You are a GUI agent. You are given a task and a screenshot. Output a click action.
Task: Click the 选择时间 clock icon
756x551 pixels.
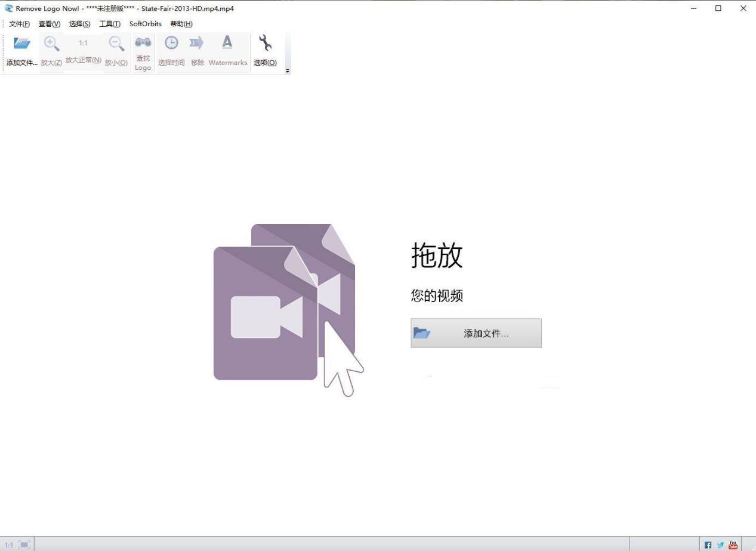pos(171,44)
